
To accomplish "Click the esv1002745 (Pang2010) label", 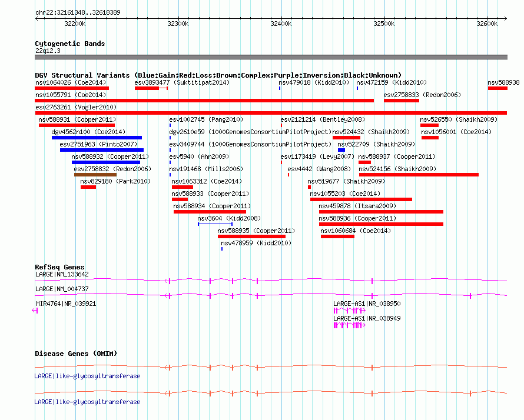I will point(206,119).
